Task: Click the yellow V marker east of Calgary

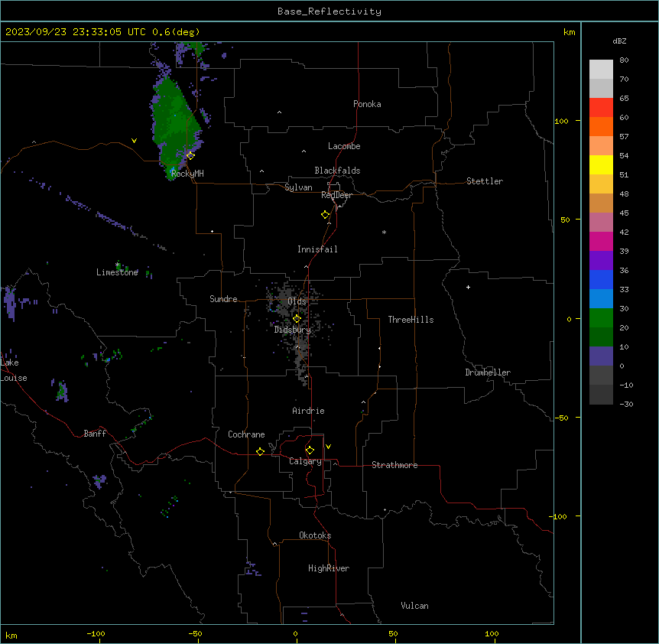Action: (x=328, y=447)
